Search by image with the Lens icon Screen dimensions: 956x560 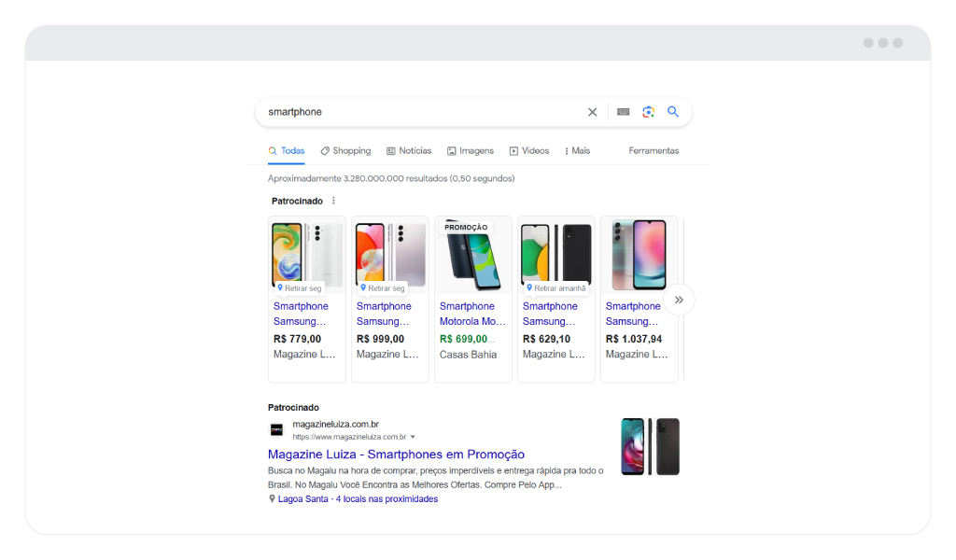648,112
